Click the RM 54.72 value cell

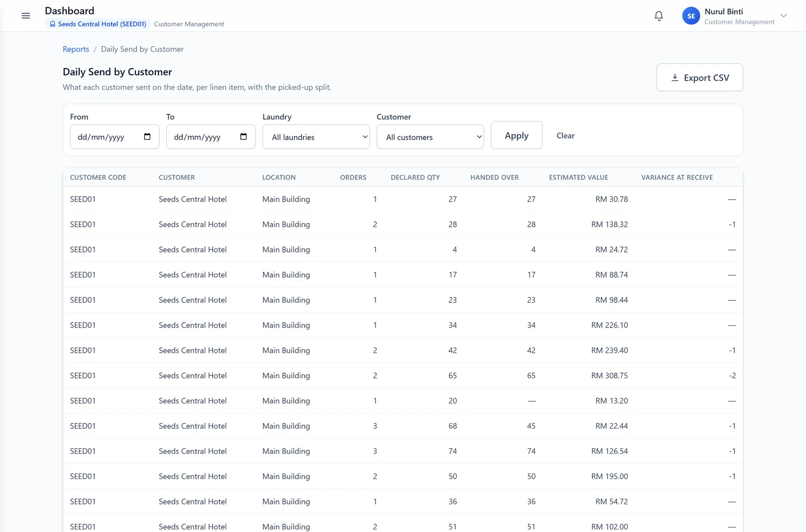tap(612, 501)
